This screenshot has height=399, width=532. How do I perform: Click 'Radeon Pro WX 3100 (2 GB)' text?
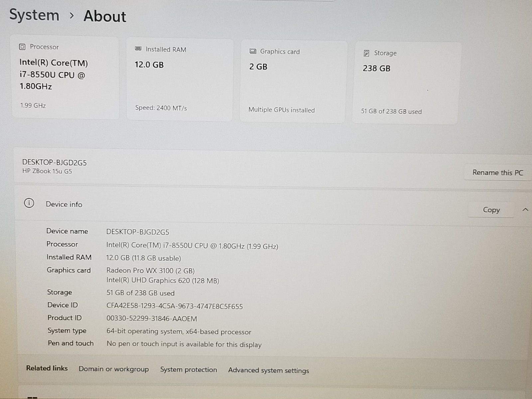tap(150, 271)
